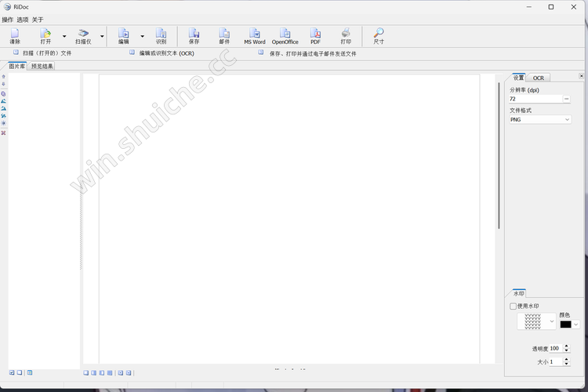Screen dimensions: 588x392
Task: Expand the 打开 (Open) dropdown arrow
Action: (64, 36)
